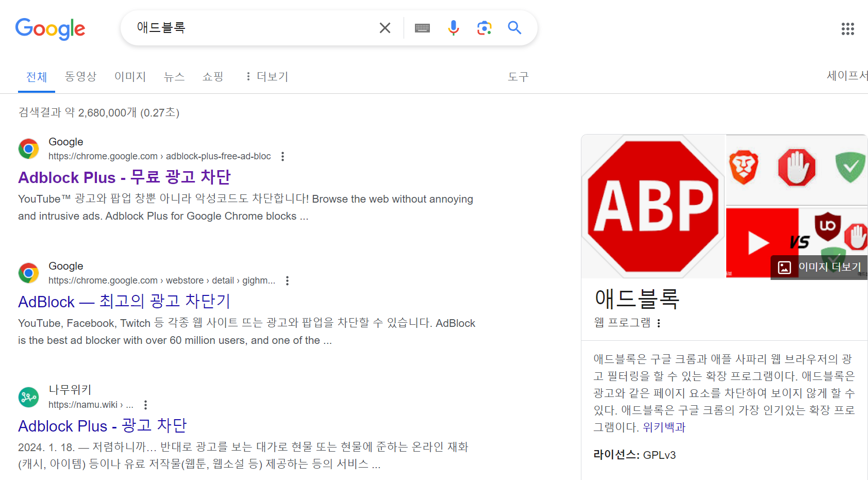Open the 도구 search tools
The width and height of the screenshot is (868, 480).
(518, 76)
